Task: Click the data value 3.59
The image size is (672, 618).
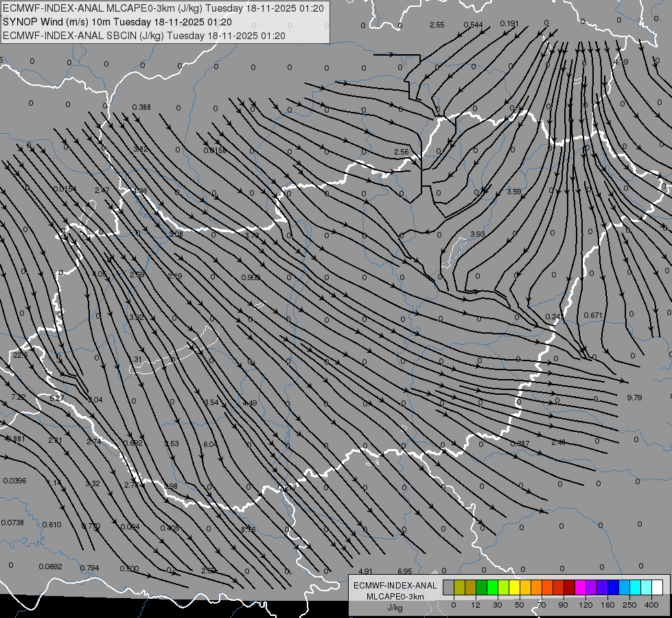Action: pyautogui.click(x=514, y=192)
